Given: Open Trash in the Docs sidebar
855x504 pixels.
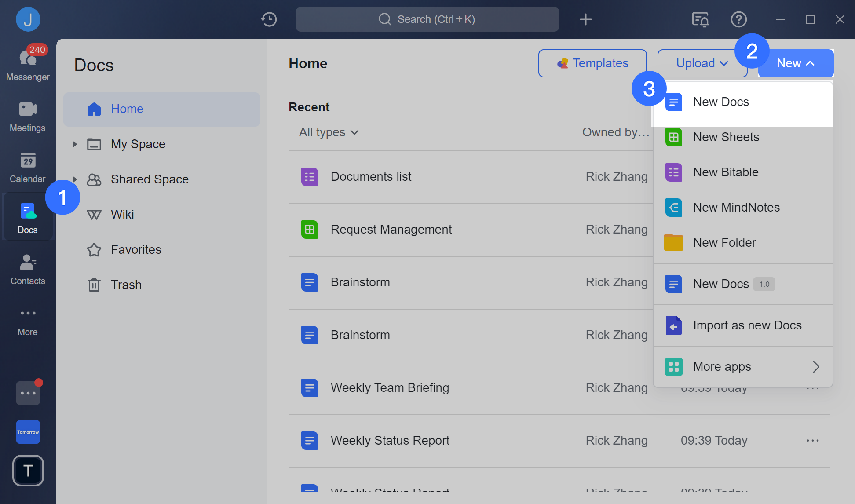Looking at the screenshot, I should 126,285.
